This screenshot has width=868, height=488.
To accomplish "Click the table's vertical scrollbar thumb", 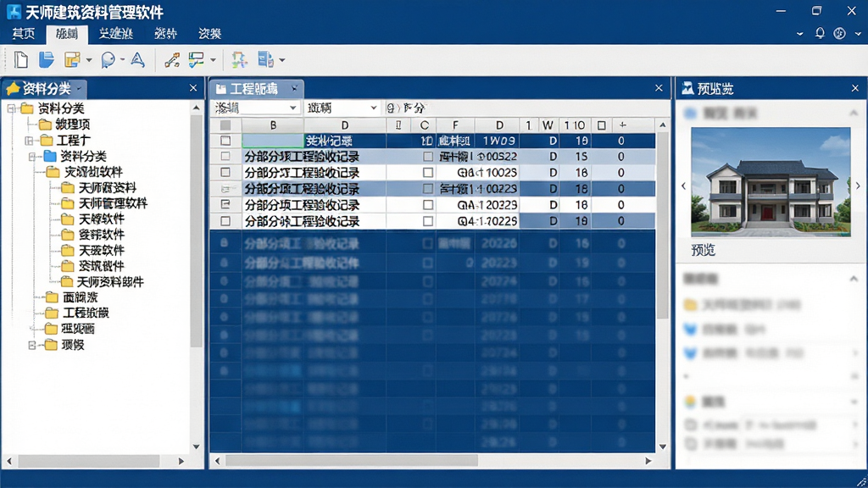I will coord(663,225).
